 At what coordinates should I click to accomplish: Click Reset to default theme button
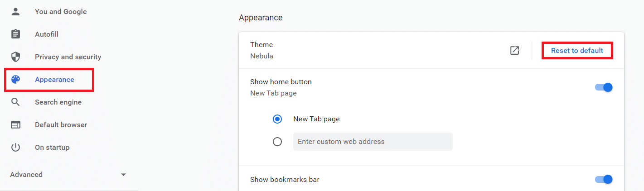577,51
